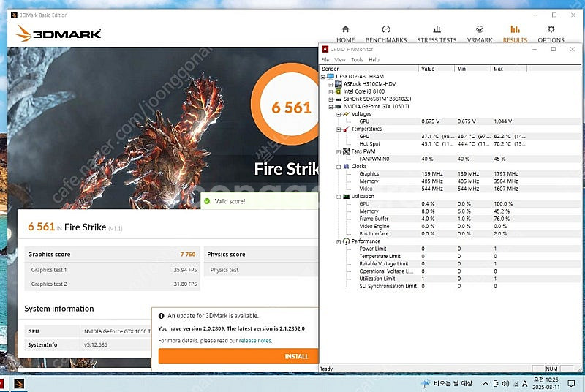Open the Help menu in HWMonitor

pos(374,60)
